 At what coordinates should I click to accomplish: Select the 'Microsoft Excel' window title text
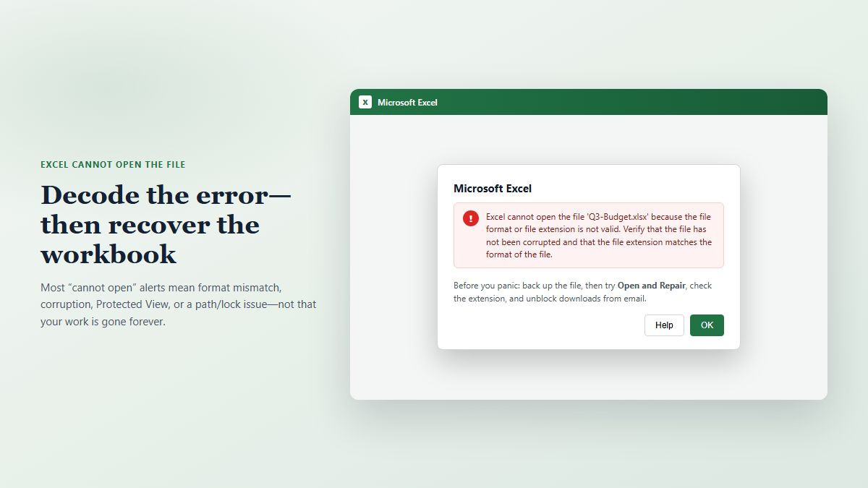(x=407, y=103)
